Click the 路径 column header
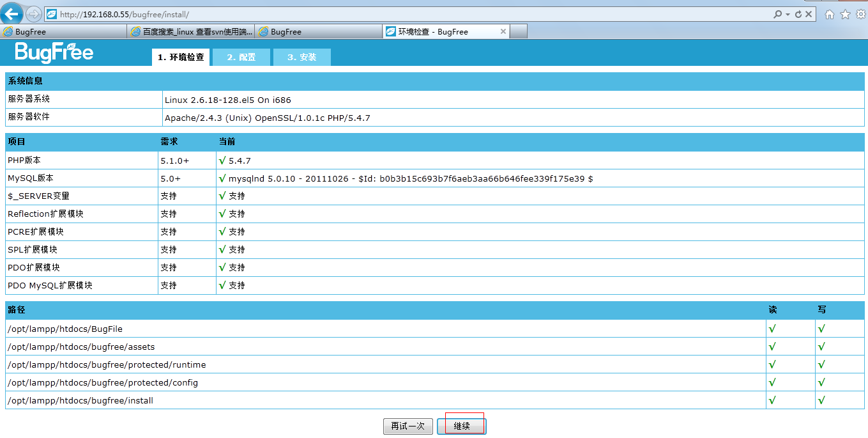 16,309
